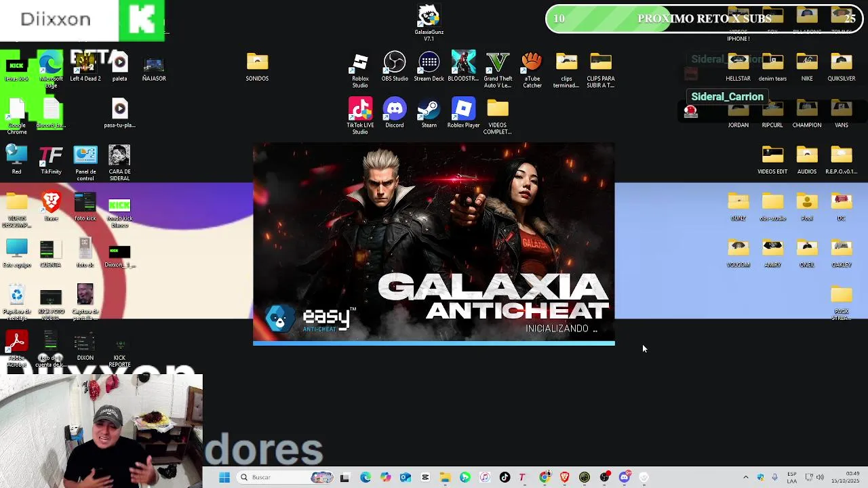The height and width of the screenshot is (488, 868).
Task: Open the OAKLEY folder
Action: click(842, 253)
